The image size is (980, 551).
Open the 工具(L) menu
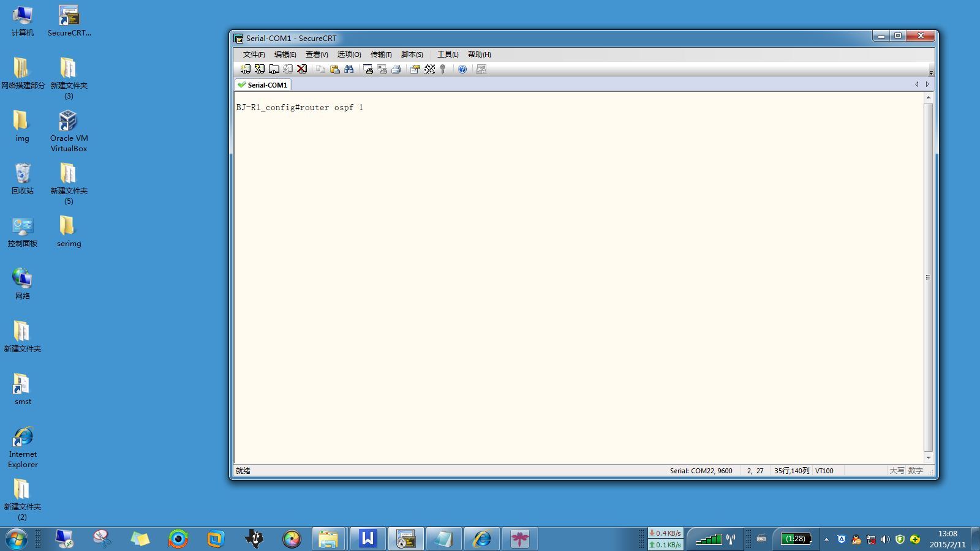[x=448, y=54]
